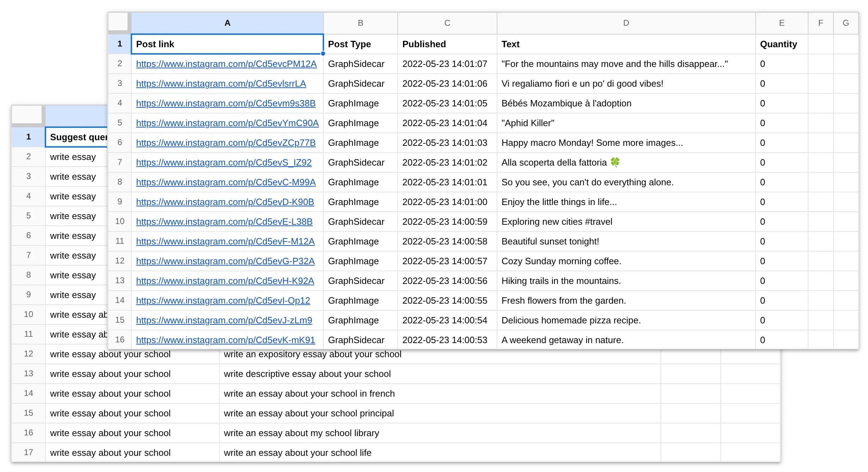Open the Cd5evYmC90A Instagram post link
This screenshot has width=868, height=472.
point(227,123)
